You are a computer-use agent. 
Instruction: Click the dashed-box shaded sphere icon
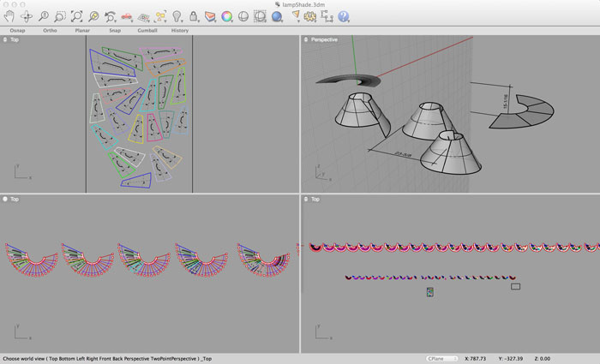click(260, 16)
